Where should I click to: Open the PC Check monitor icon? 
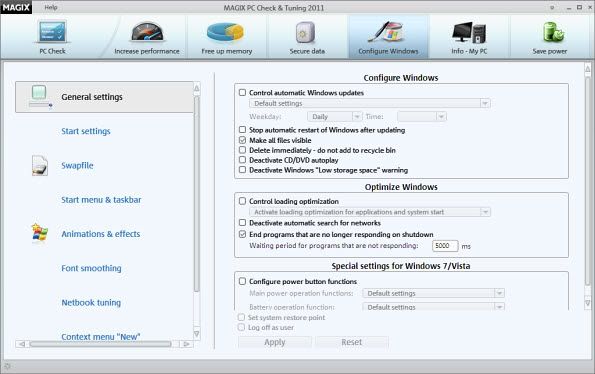click(52, 32)
